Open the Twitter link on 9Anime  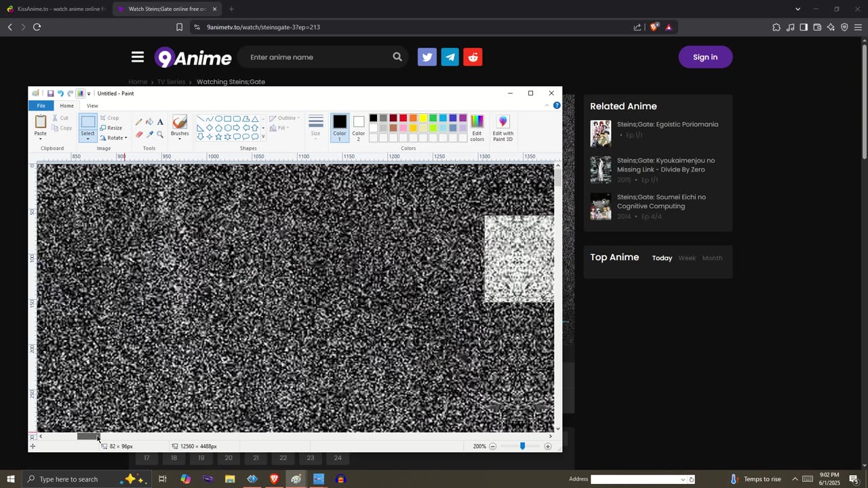427,57
